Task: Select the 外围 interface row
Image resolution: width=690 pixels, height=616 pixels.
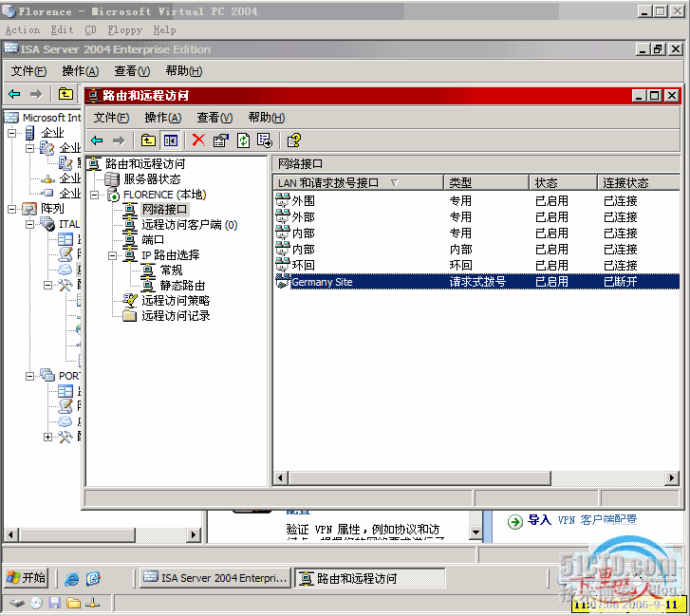Action: tap(476, 201)
